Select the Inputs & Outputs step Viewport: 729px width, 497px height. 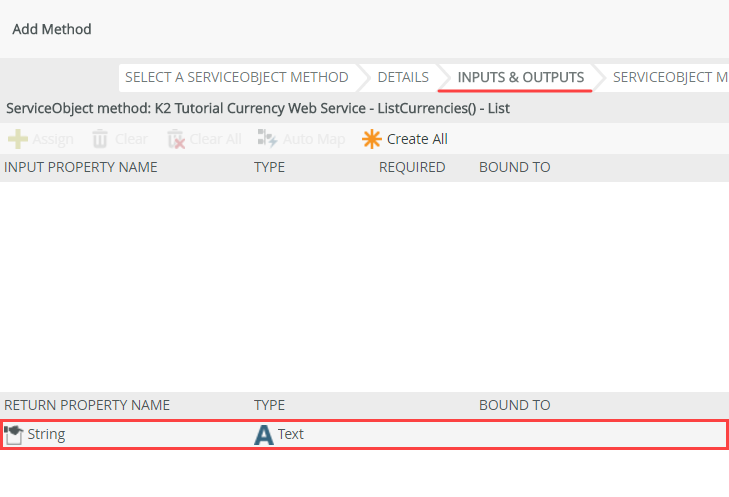tap(520, 77)
